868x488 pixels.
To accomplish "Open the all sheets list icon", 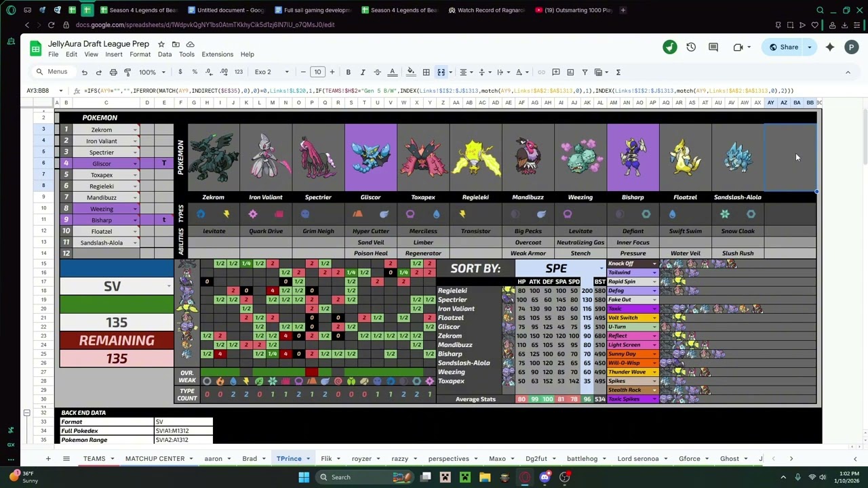I will 66,459.
